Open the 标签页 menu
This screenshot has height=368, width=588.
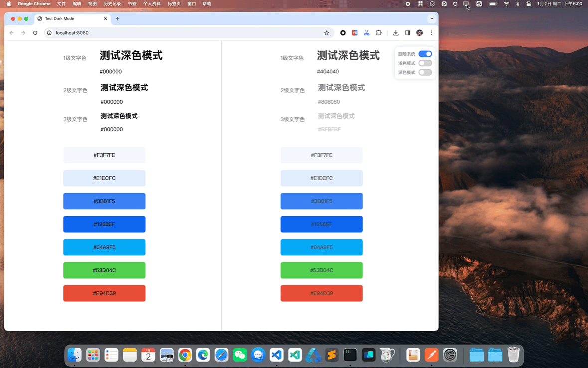(x=174, y=4)
